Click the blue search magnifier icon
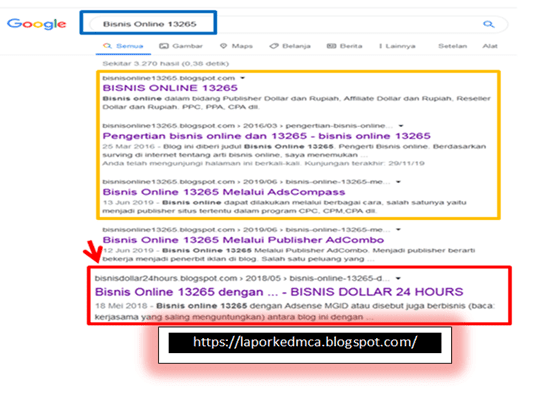This screenshot has height=396, width=547. point(488,24)
